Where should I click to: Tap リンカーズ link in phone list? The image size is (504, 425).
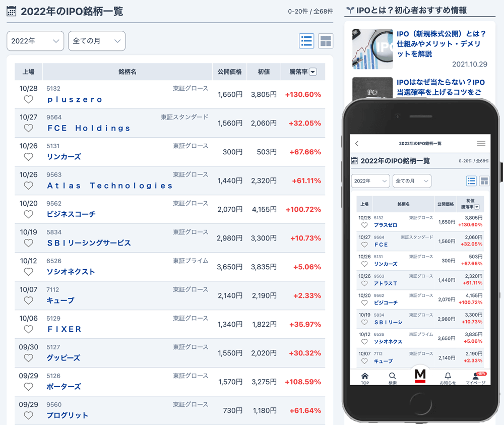click(386, 264)
